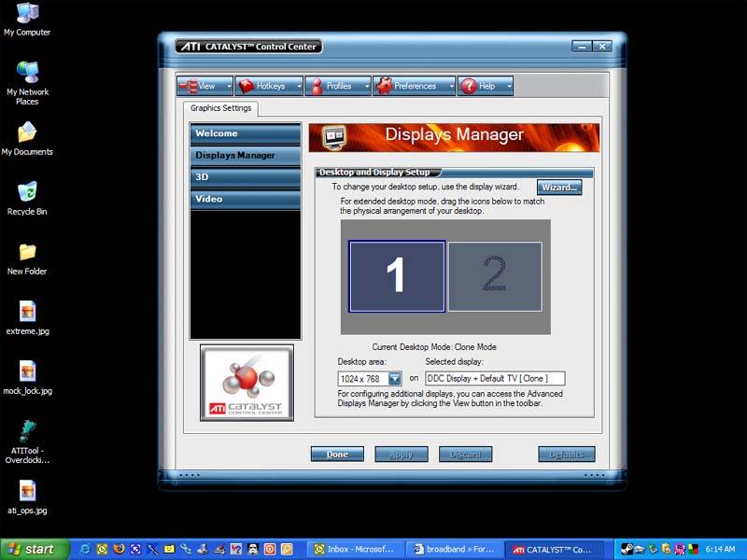This screenshot has height=560, width=747.
Task: Open the Hotkeys toolbar menu
Action: coord(269,86)
